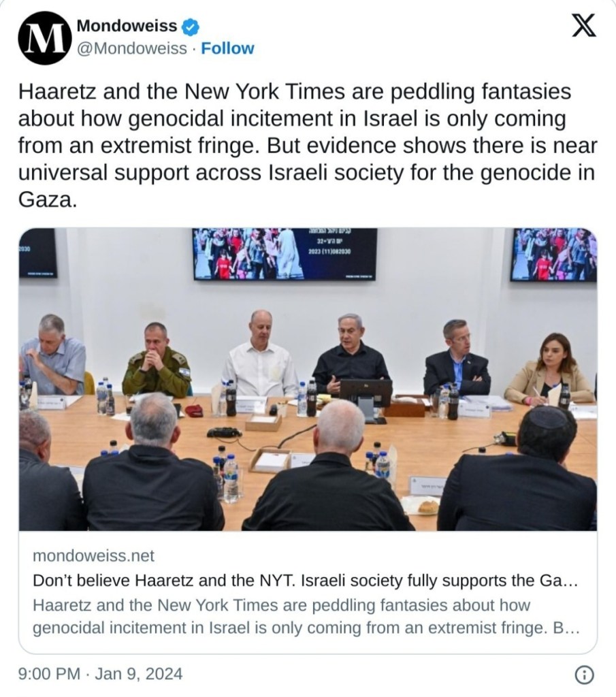Open the info icon beside the timestamp
Screen dimensions: 616x697
coord(585,675)
